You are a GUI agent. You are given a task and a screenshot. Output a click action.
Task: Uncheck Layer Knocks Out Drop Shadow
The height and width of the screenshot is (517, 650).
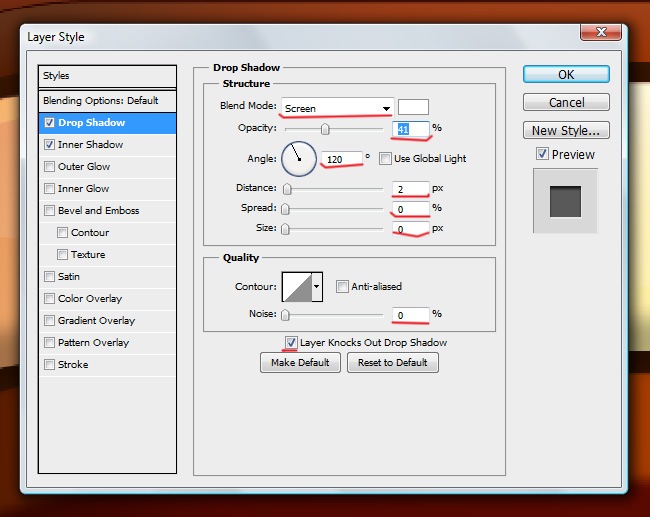[291, 342]
